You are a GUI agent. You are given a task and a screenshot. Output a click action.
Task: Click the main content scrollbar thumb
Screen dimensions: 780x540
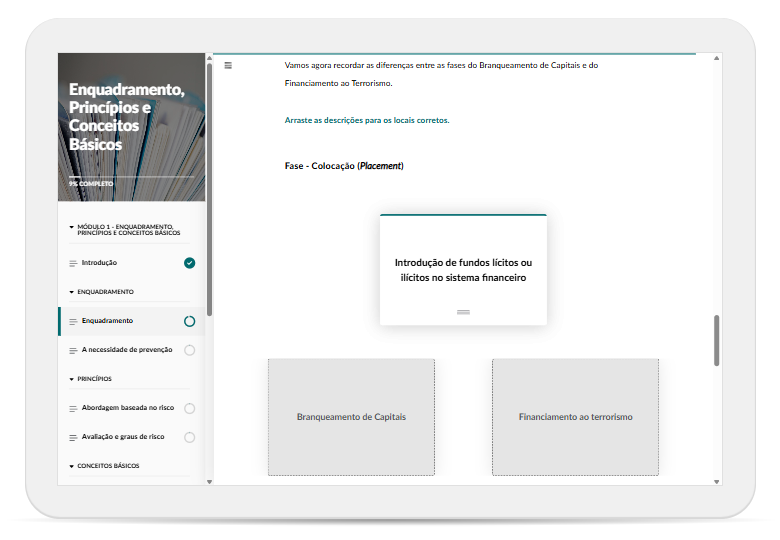(716, 340)
